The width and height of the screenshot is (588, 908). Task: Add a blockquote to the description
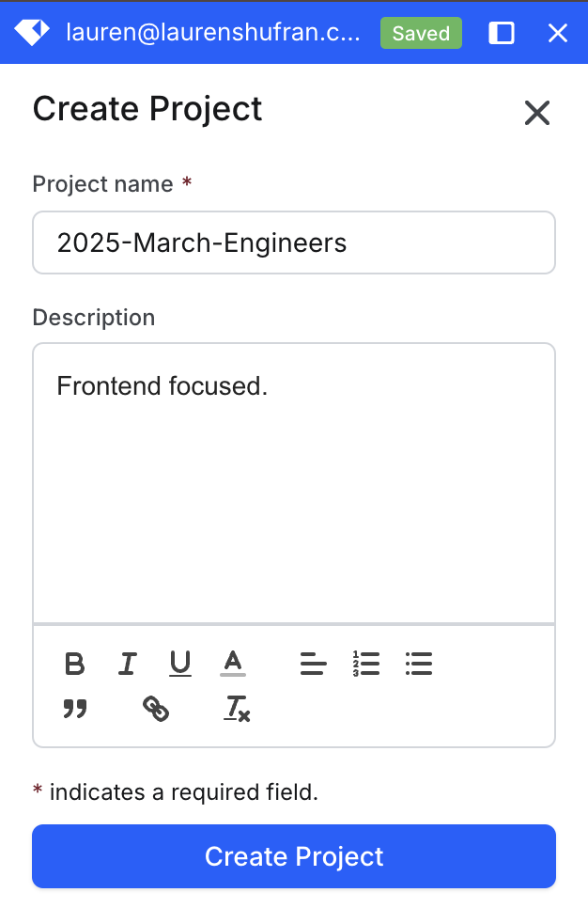tap(74, 708)
